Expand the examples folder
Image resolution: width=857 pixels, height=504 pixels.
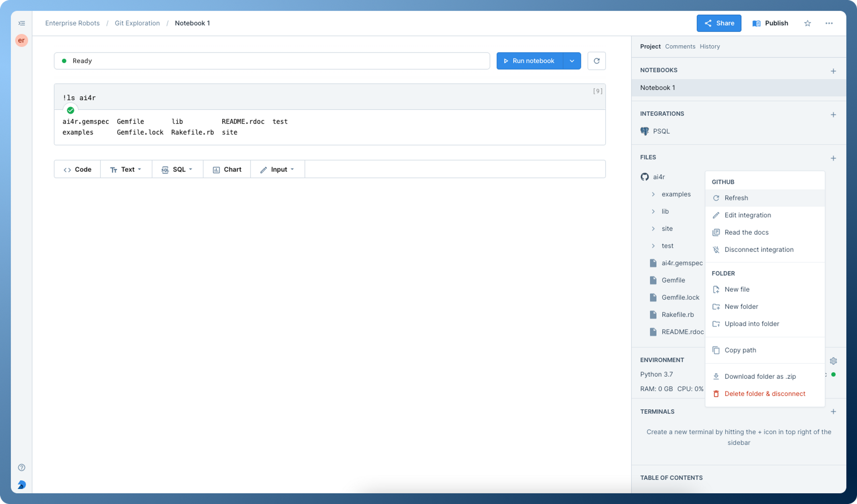653,194
